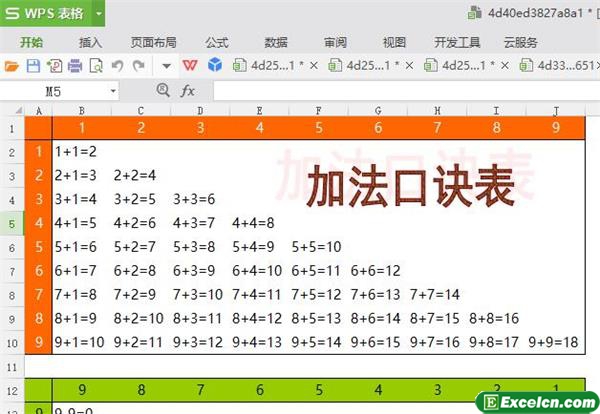Open the 公式 ribbon tab
The height and width of the screenshot is (414, 600).
tap(217, 42)
